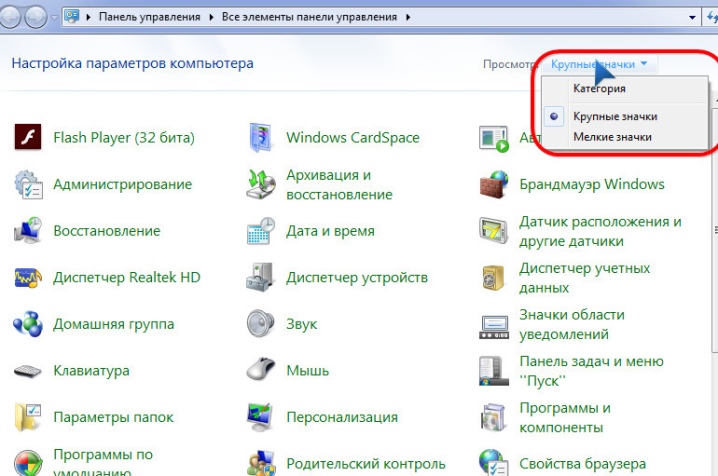Expand arrow after Все элементы панели управления
Screen dimensions: 718x476
[x=408, y=17]
